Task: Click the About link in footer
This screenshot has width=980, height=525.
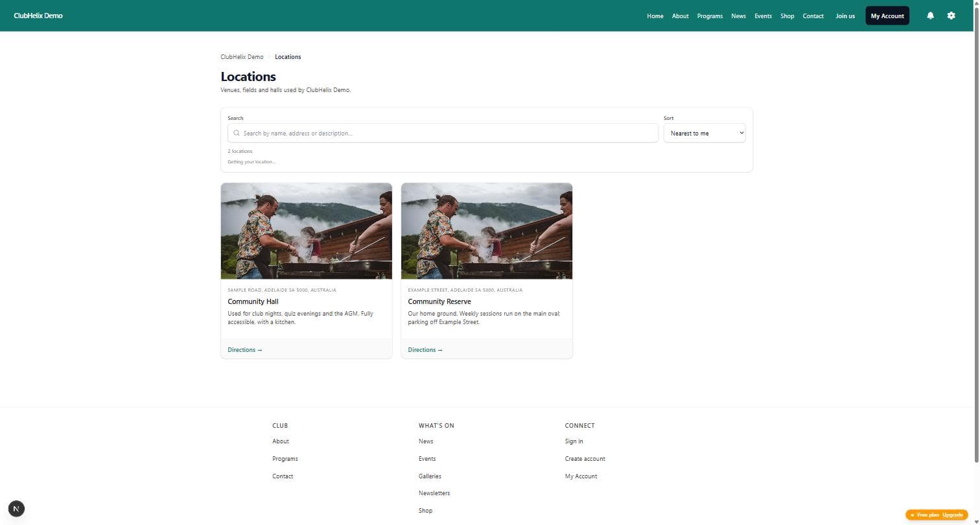Action: click(x=281, y=441)
